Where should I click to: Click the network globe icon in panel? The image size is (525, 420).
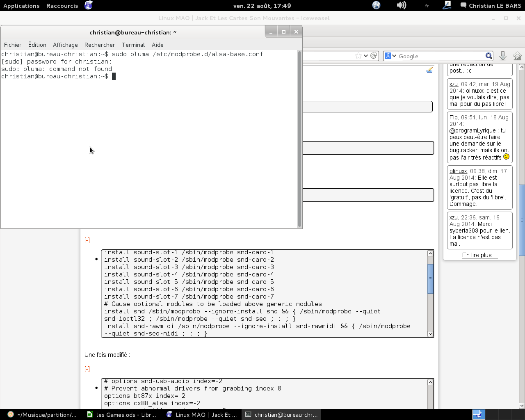376,5
